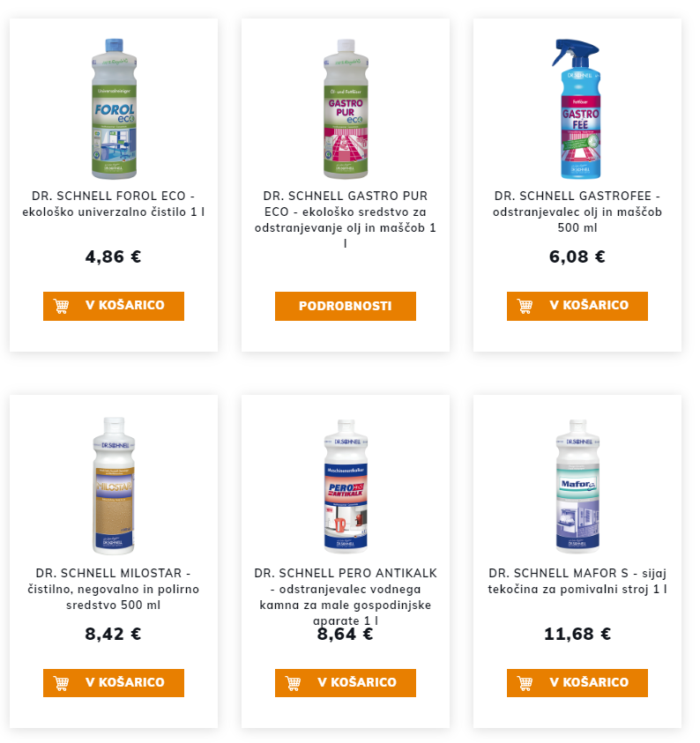
Task: Click the 11,68 € price of Mafor S
Action: pos(577,635)
